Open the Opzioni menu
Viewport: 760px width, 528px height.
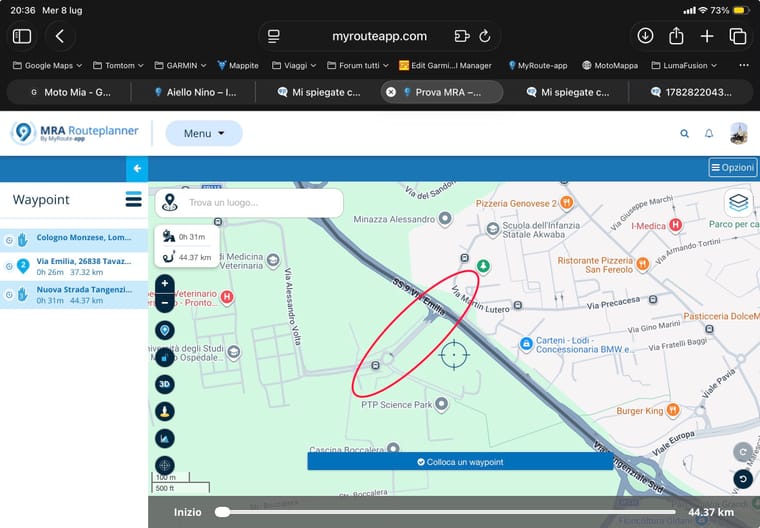(732, 168)
